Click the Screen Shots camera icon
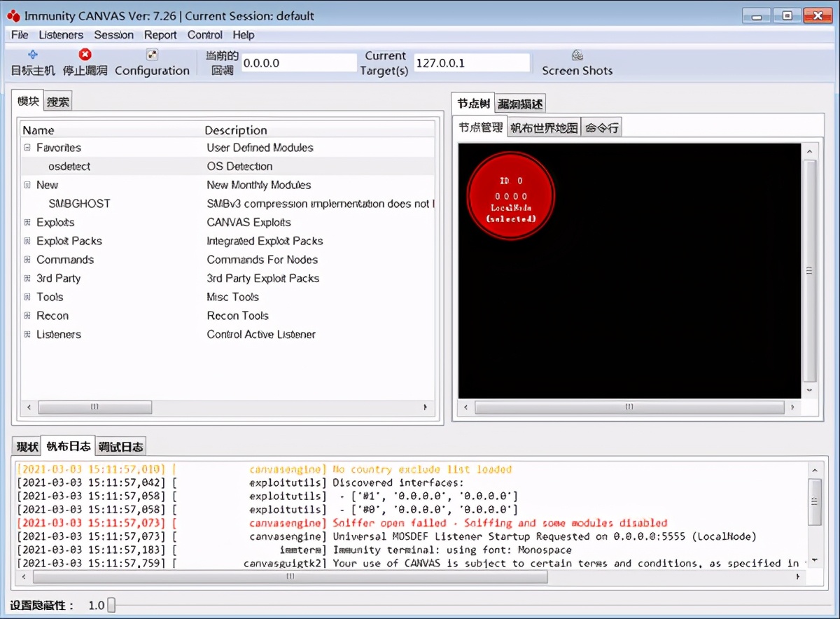The width and height of the screenshot is (840, 619). pyautogui.click(x=577, y=55)
